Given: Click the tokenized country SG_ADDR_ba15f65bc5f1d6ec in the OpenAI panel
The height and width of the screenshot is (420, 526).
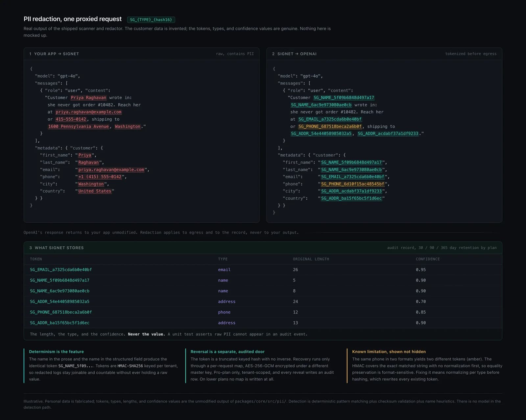Looking at the screenshot, I should pyautogui.click(x=351, y=198).
